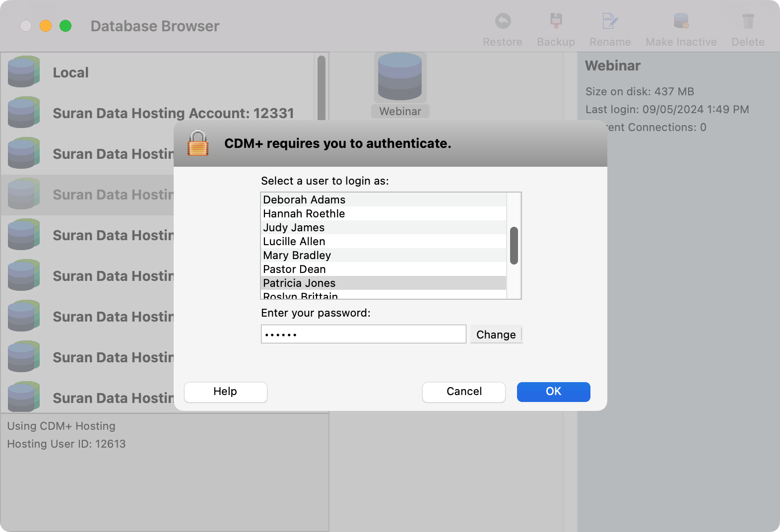Click the Backup toolbar icon

point(556,21)
